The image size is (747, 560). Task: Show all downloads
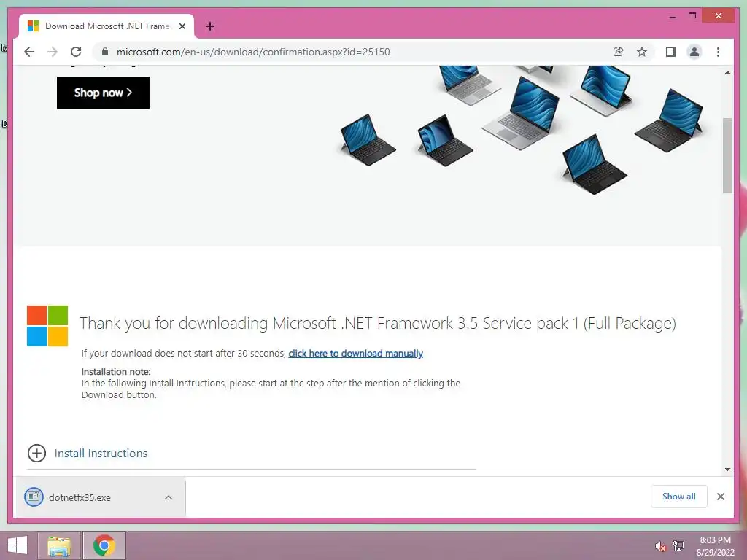click(x=679, y=497)
